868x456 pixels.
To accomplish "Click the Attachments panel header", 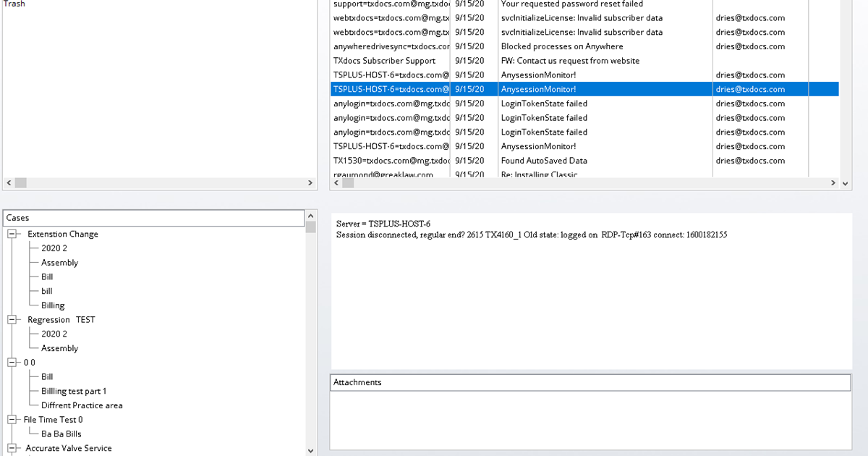I will [x=590, y=382].
